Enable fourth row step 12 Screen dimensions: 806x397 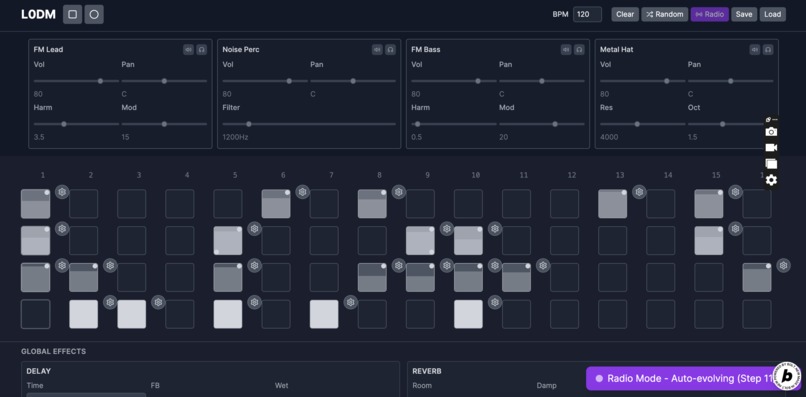564,314
